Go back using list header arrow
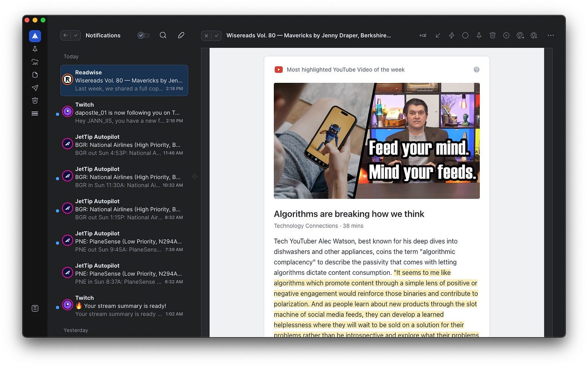The image size is (588, 367). 66,36
